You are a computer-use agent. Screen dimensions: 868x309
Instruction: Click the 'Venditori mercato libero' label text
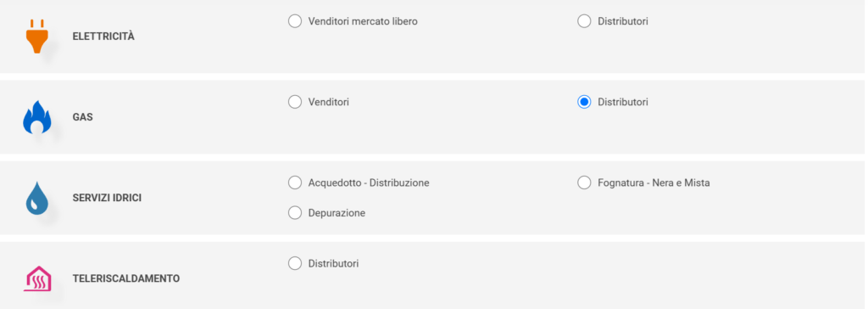click(x=363, y=21)
